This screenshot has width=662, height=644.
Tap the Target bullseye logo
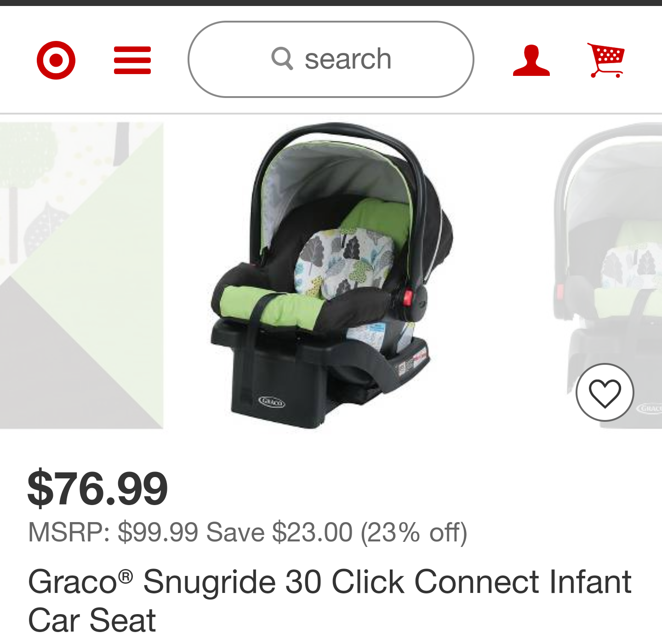(56, 60)
